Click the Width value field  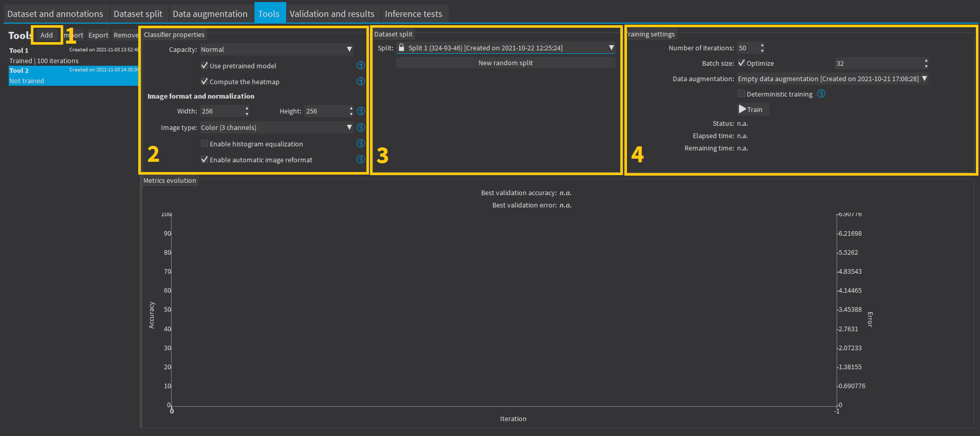[x=225, y=111]
